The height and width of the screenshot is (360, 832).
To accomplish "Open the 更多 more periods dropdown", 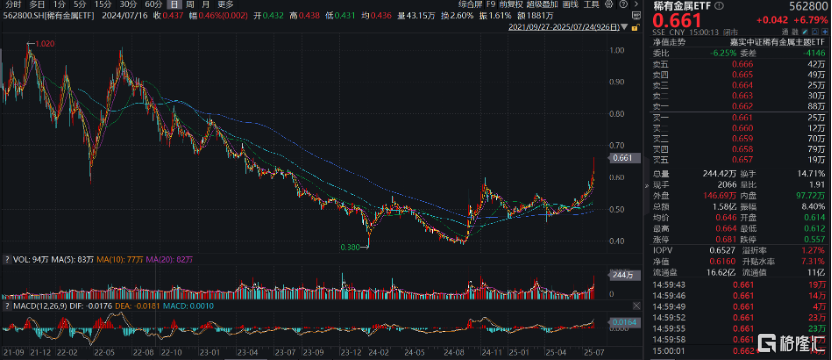I will coord(225,4).
